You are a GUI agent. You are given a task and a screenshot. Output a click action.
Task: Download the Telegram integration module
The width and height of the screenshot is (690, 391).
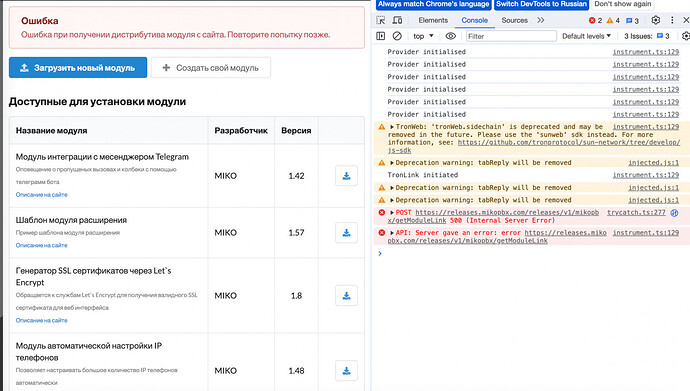coord(346,176)
